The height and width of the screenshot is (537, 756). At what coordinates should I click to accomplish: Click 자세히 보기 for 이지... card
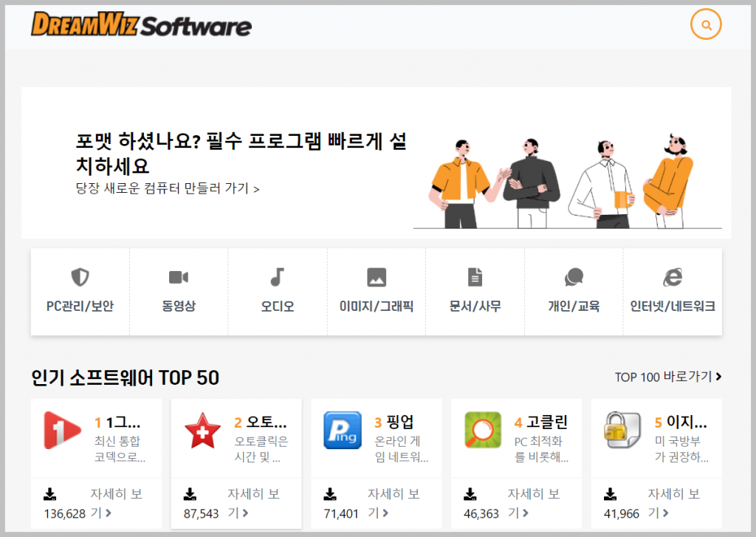tap(674, 503)
